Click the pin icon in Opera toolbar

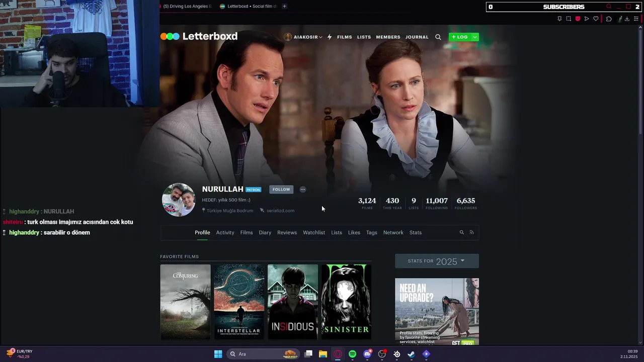559,19
